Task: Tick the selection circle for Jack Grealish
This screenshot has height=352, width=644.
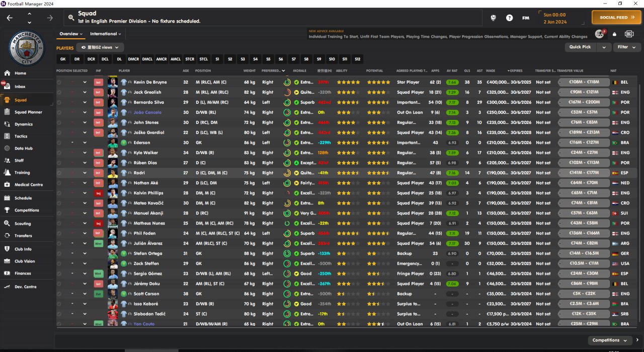Action: pos(59,92)
